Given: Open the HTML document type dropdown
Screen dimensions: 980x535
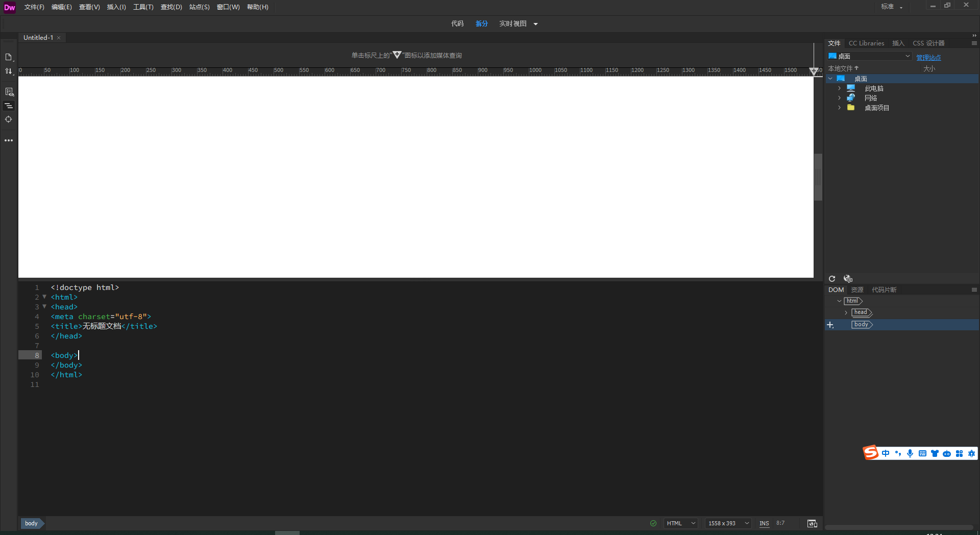Looking at the screenshot, I should pyautogui.click(x=681, y=523).
